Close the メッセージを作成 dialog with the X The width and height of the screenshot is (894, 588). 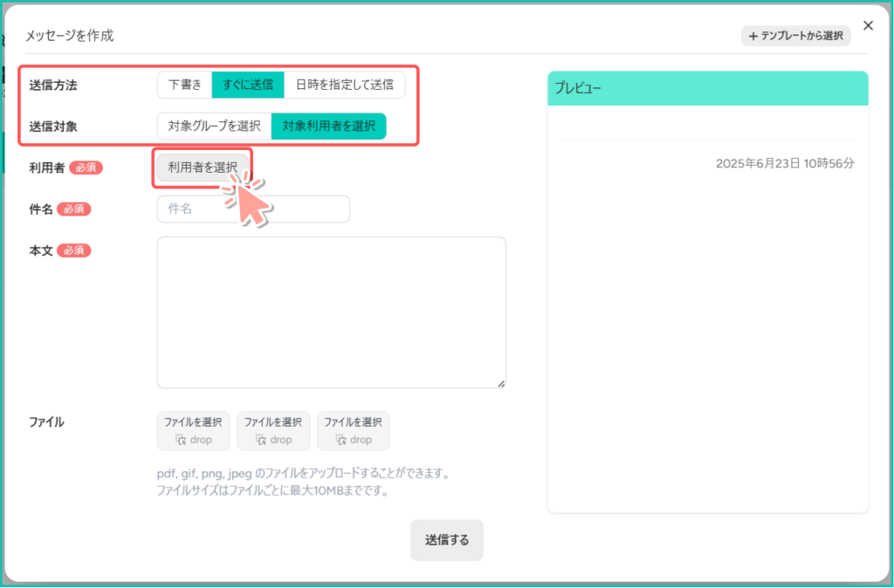[868, 25]
